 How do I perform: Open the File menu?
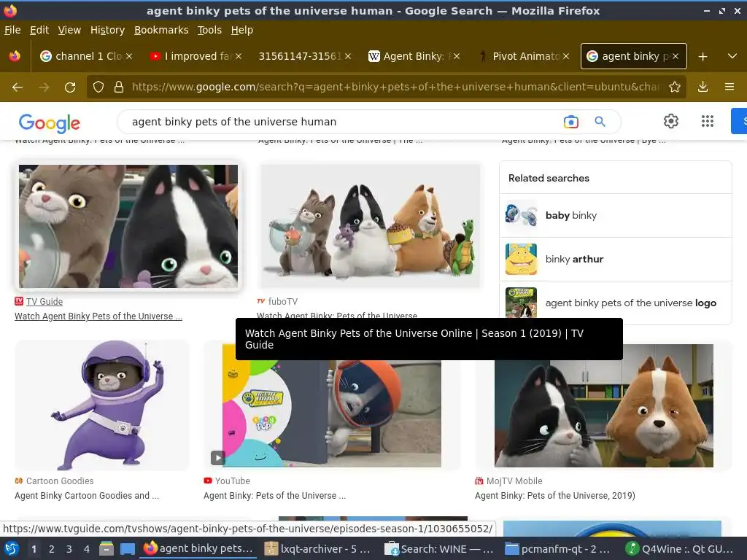coord(12,30)
